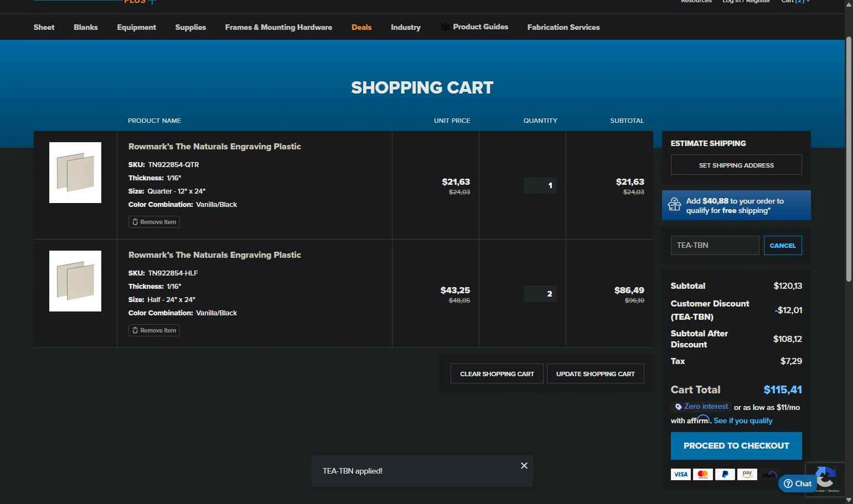853x504 pixels.
Task: Click SKU text TN922854-HLF
Action: (173, 273)
